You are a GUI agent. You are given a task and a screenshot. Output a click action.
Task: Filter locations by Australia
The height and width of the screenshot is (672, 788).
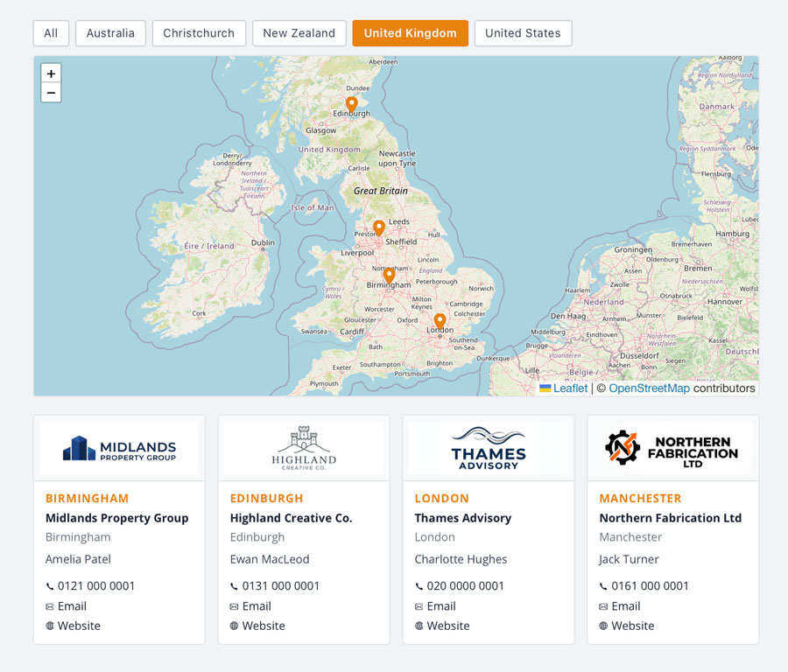(x=110, y=33)
